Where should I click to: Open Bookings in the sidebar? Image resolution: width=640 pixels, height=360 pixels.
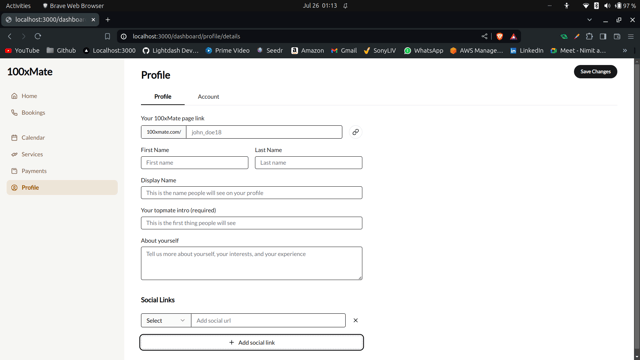[62, 113]
